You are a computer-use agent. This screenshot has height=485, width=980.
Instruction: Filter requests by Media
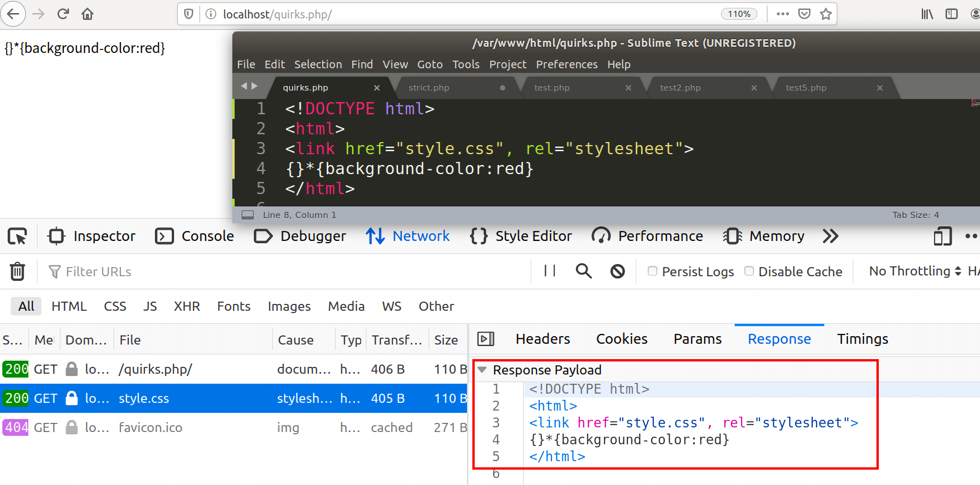coord(346,306)
